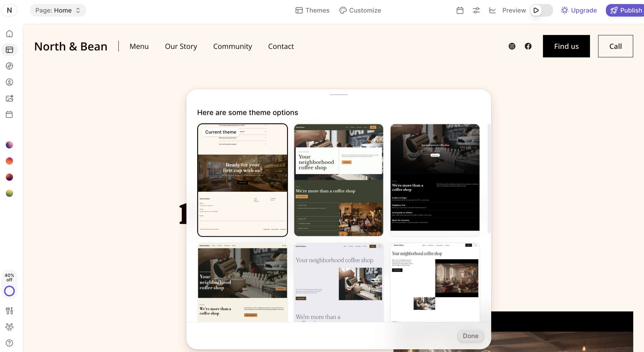Click the Instagram icon in site header
644x352 pixels.
pos(512,46)
